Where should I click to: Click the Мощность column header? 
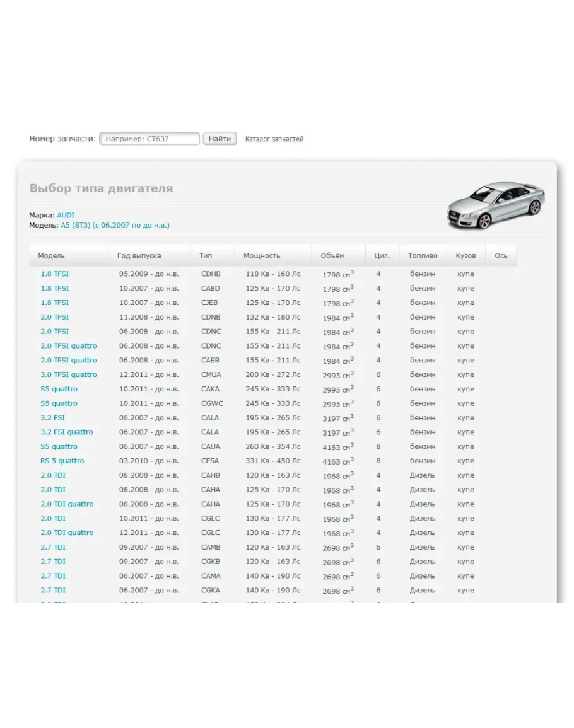[x=261, y=256]
